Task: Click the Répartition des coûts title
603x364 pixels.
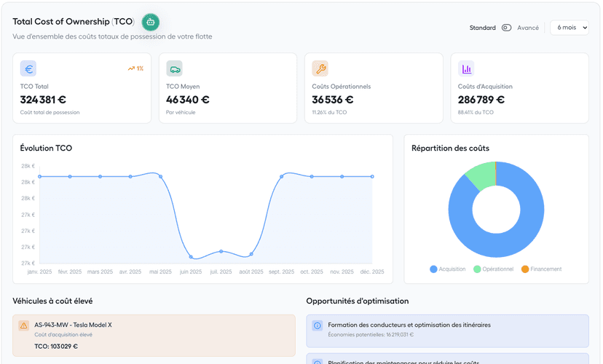Action: (450, 148)
